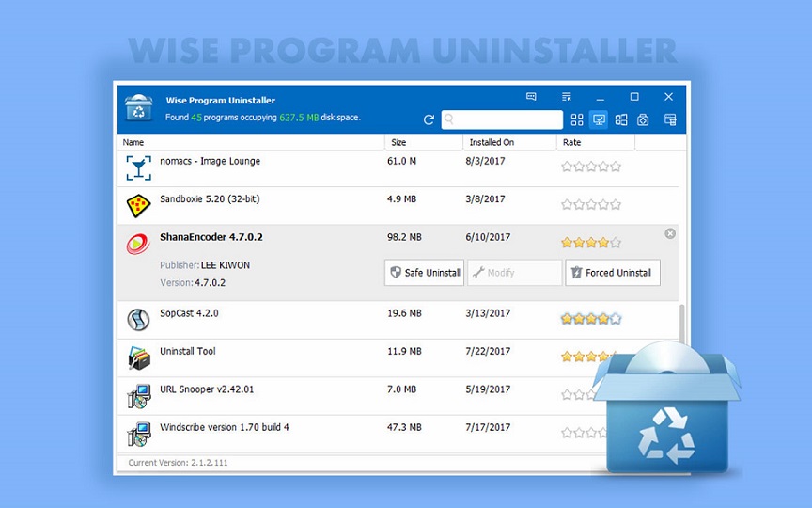This screenshot has width=812, height=508.
Task: Click the Sandboxie program icon
Action: coord(139,206)
